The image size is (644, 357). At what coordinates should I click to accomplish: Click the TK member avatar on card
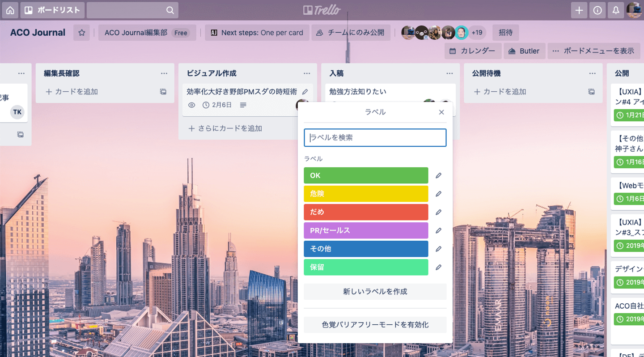pyautogui.click(x=17, y=112)
